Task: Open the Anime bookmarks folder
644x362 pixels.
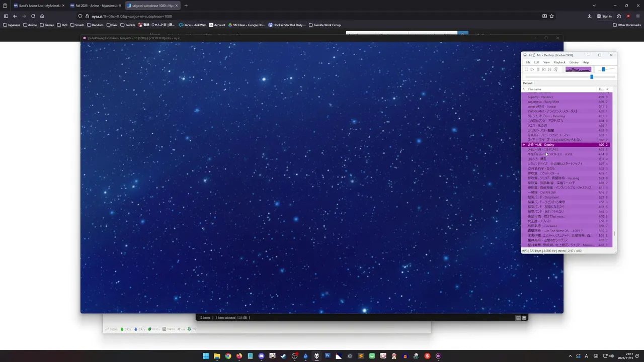Action: 30,25
